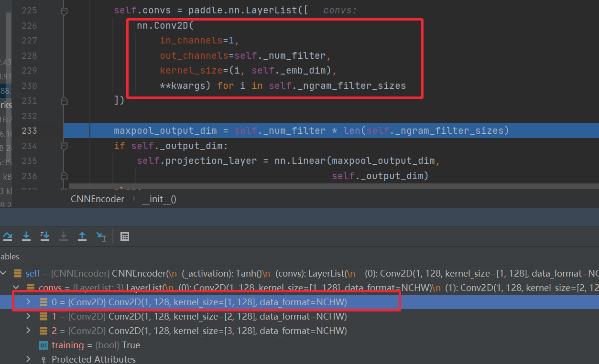Click 'self._ngram_filter_sizes' on line 230
The image size is (599, 364).
point(337,86)
